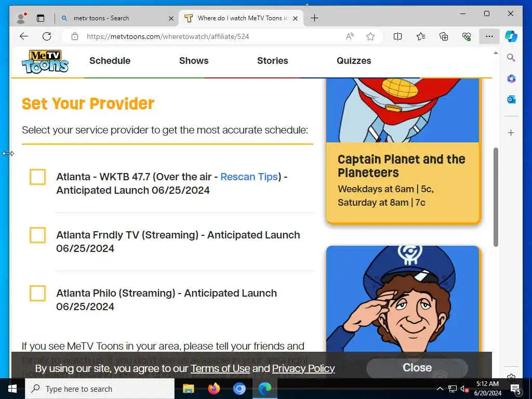Refresh the current page
The width and height of the screenshot is (532, 399).
(x=47, y=36)
